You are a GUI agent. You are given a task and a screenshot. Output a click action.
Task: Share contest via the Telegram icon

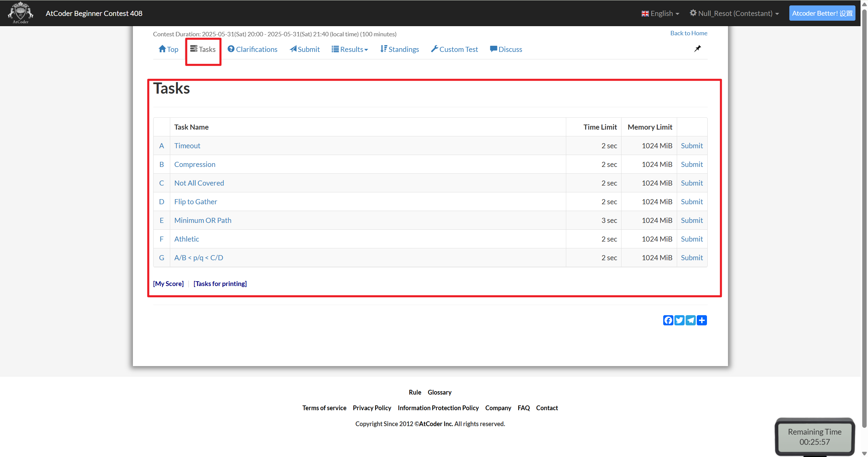click(x=691, y=320)
